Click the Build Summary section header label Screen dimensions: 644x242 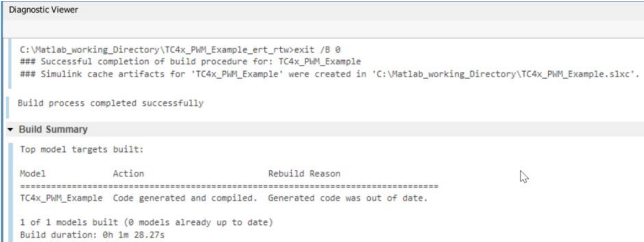click(x=53, y=130)
